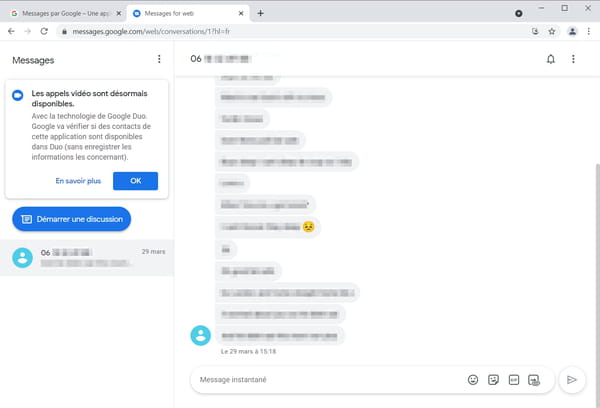Select the 06 conversation from 29 mars
The height and width of the screenshot is (408, 600).
pos(87,258)
